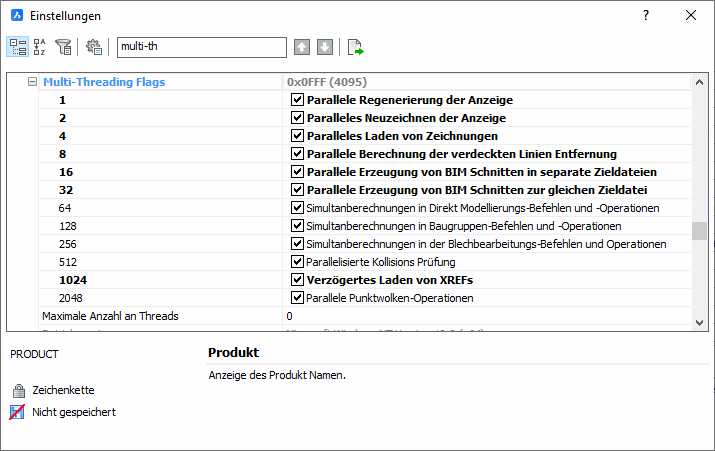Viewport: 715px width, 451px height.
Task: Uncheck Parallele Berechnung der verdeckten Linien
Action: pyautogui.click(x=297, y=154)
